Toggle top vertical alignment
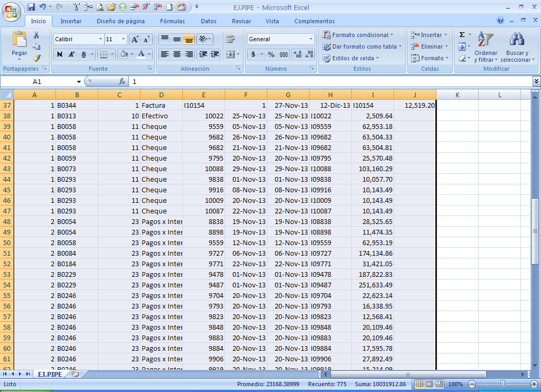The width and height of the screenshot is (541, 392). (x=165, y=39)
